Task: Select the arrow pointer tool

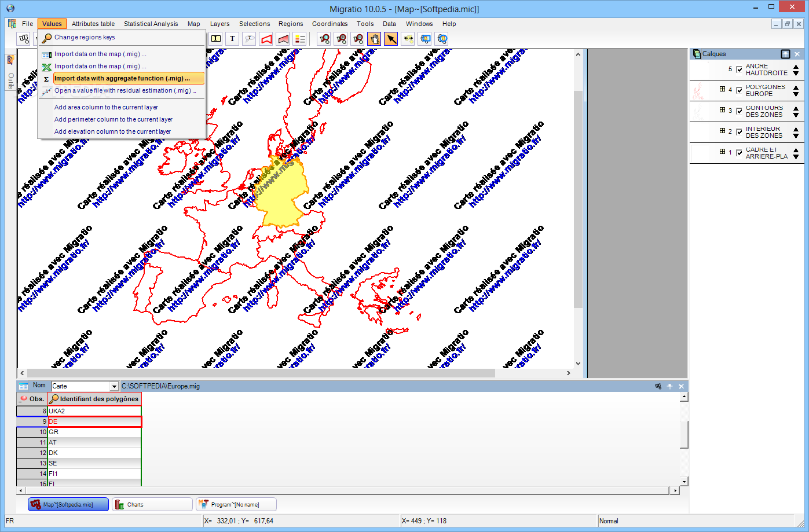Action: (391, 39)
